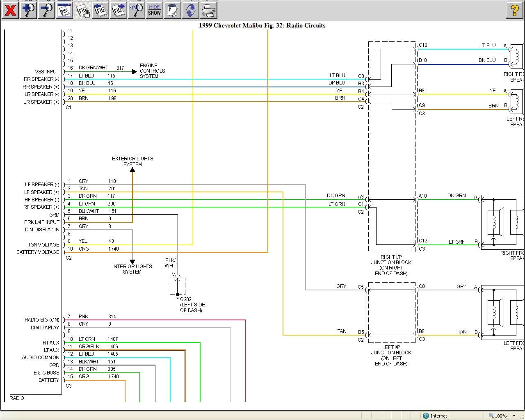This screenshot has width=525, height=420.
Task: Open the FIG window viewer icon
Action: 64,10
